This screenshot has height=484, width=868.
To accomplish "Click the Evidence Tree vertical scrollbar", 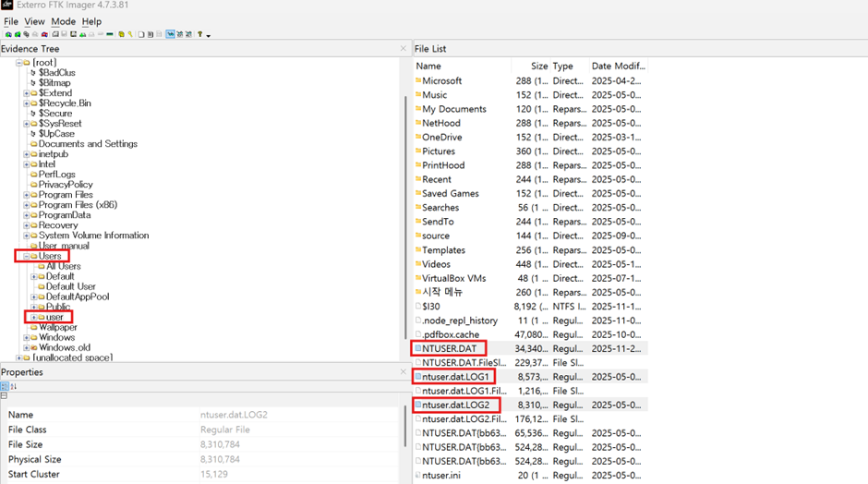I will (405, 216).
